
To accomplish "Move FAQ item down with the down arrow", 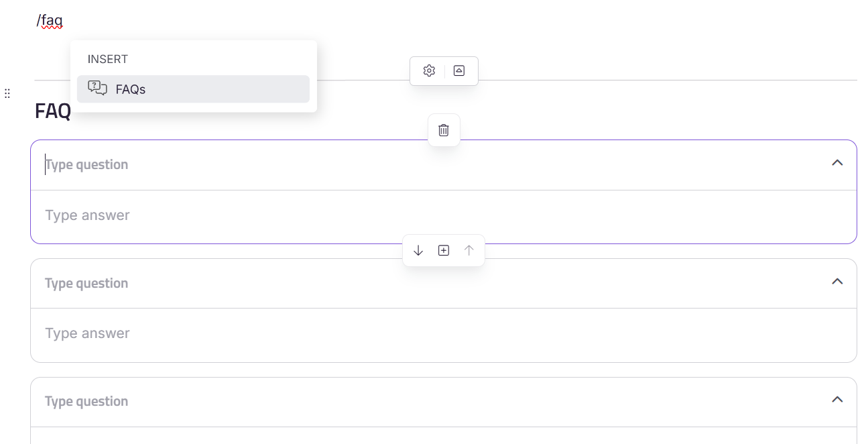I will (x=418, y=250).
